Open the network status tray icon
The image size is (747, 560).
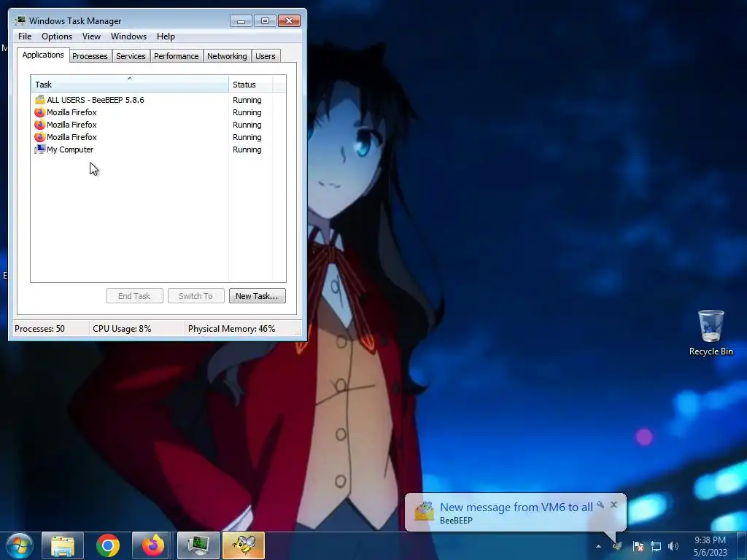656,546
